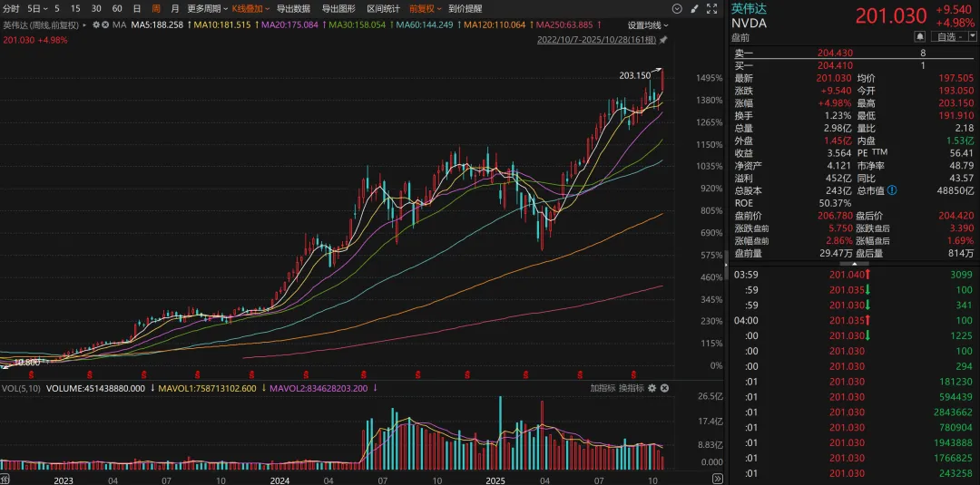The width and height of the screenshot is (980, 485).
Task: Switch to 5-minute period
Action: click(x=57, y=9)
